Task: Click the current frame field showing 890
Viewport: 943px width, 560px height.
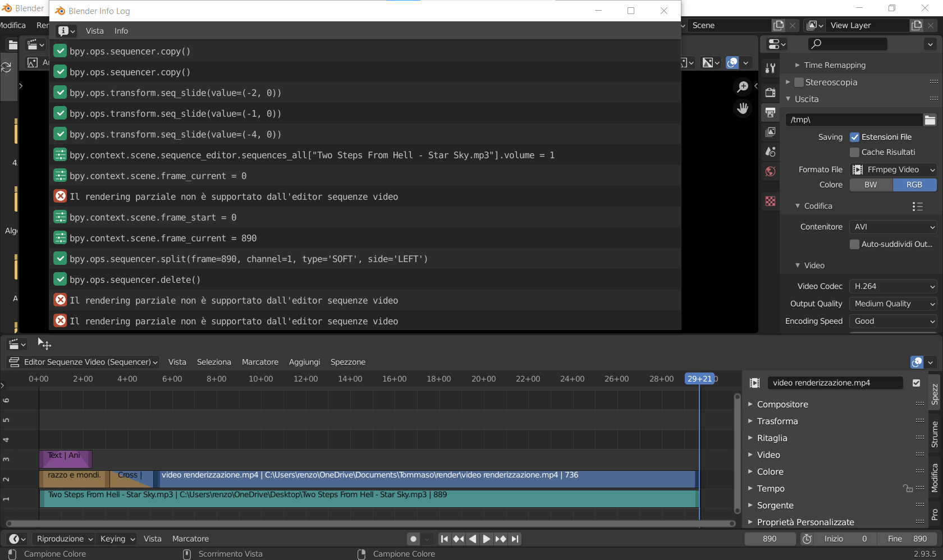Action: click(770, 539)
